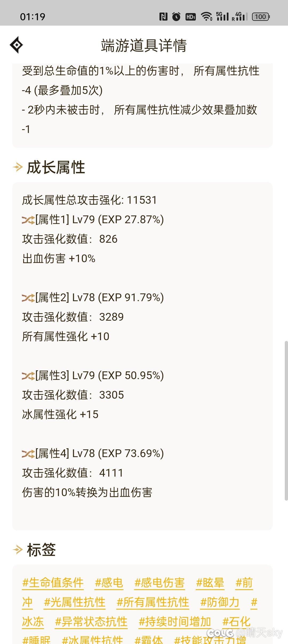Tap the shuffle icon beside 属性1
Viewport: 288px width, 644px height.
pyautogui.click(x=28, y=220)
